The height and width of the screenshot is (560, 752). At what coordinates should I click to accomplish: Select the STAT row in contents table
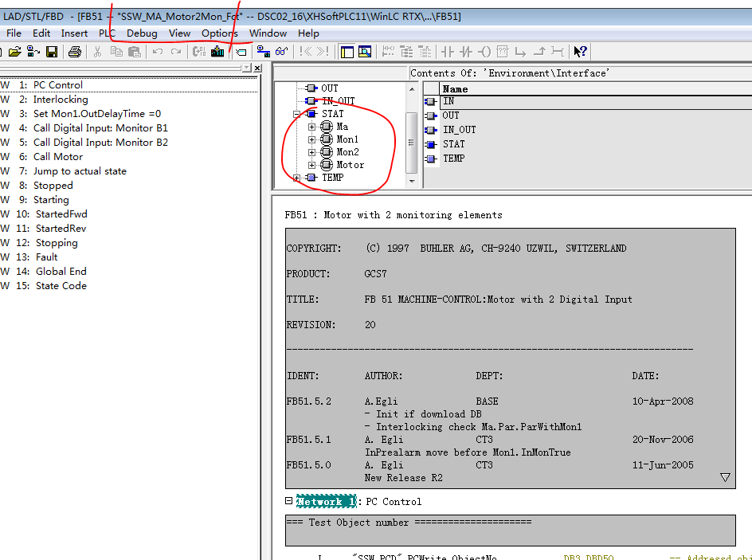(x=588, y=144)
